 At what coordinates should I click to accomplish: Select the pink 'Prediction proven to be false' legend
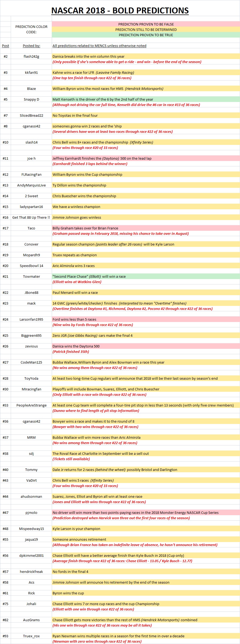point(146,24)
